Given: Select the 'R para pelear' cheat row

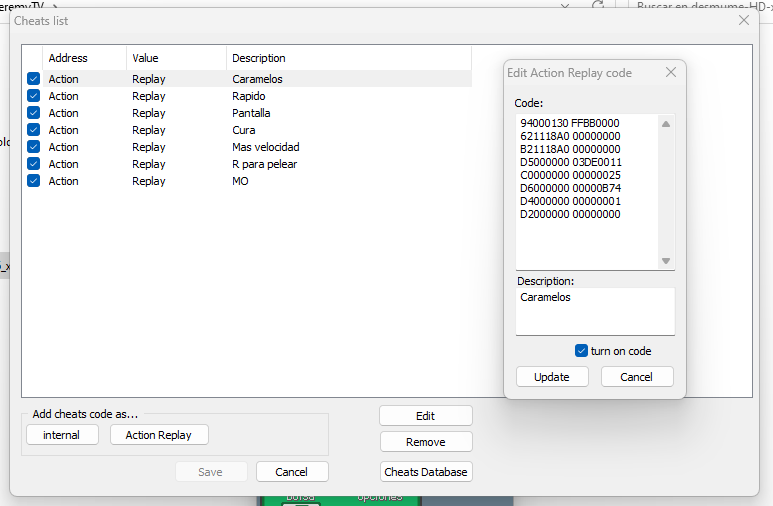Looking at the screenshot, I should pos(264,164).
